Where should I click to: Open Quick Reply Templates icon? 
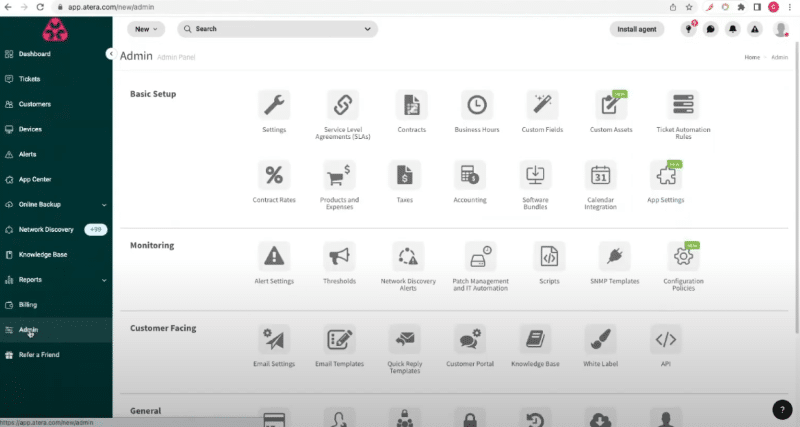pyautogui.click(x=405, y=339)
